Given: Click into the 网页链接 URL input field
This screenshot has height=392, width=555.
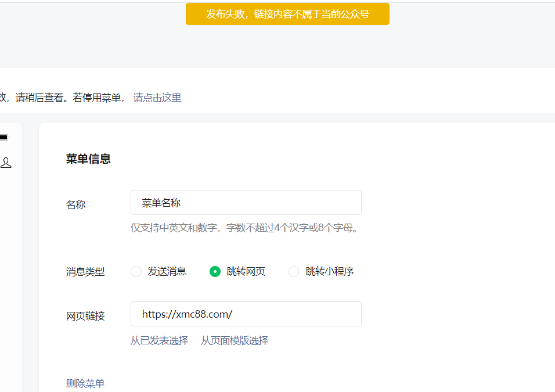Looking at the screenshot, I should click(246, 314).
